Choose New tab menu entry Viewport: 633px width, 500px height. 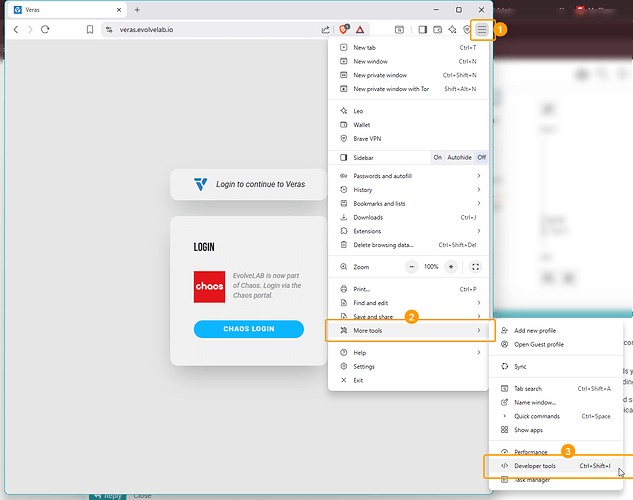point(409,48)
